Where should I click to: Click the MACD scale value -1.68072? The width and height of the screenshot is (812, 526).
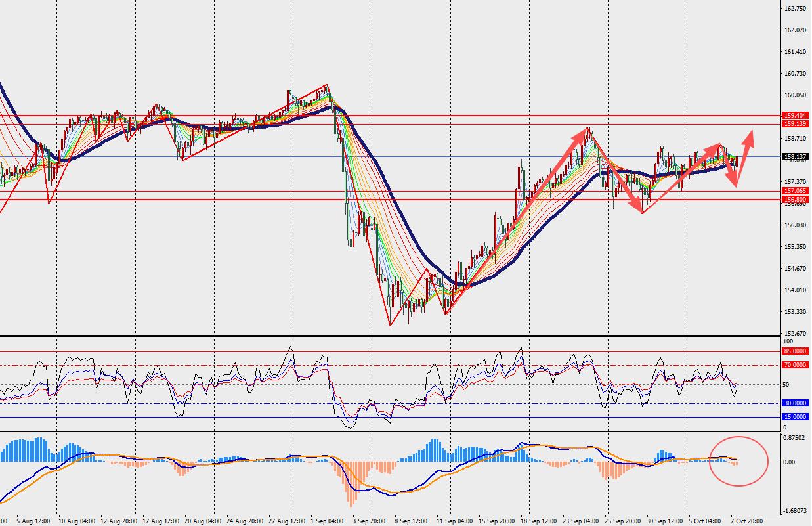click(x=794, y=510)
